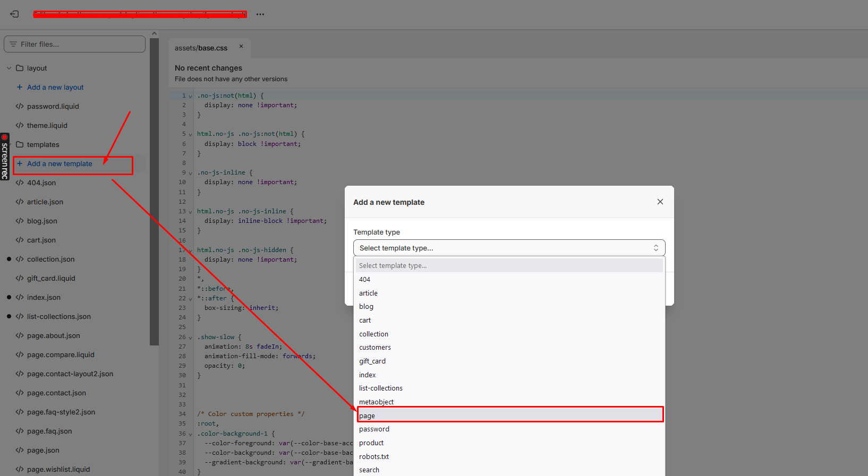Click the filter icon in the file search box
The width and height of the screenshot is (868, 476).
coord(13,44)
